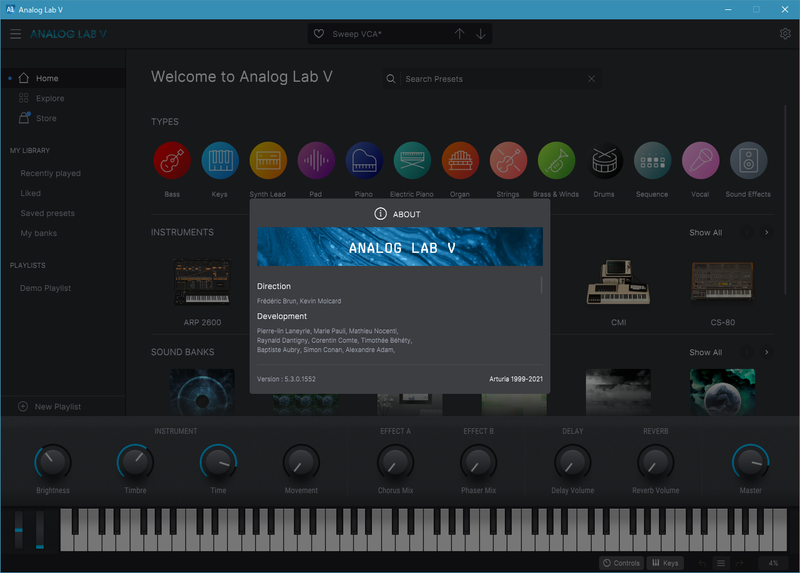Viewport: 800px width, 573px height.
Task: Click in the Search Presets field
Action: click(492, 79)
